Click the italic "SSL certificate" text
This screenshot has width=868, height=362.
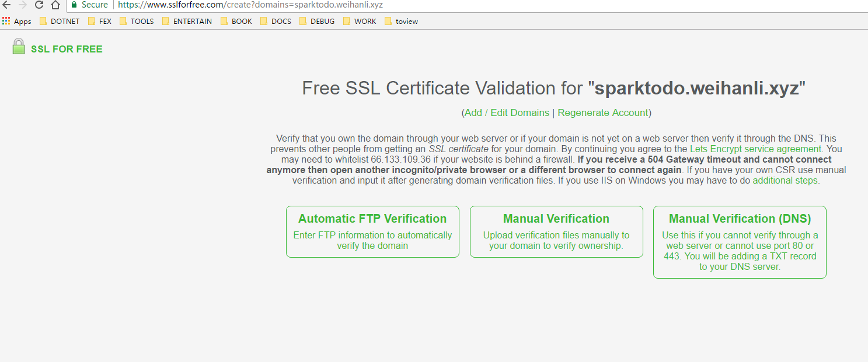(458, 149)
